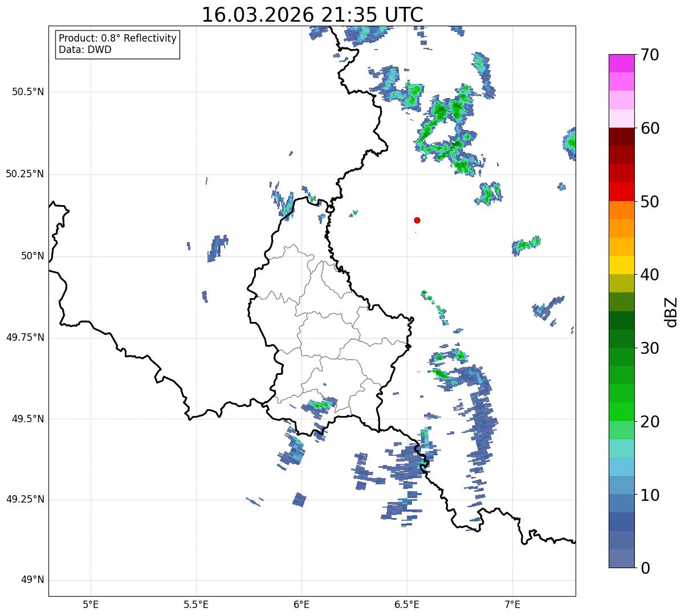Image resolution: width=685 pixels, height=616 pixels.
Task: Click the 6.5°E longitude axis label
Action: tap(407, 604)
